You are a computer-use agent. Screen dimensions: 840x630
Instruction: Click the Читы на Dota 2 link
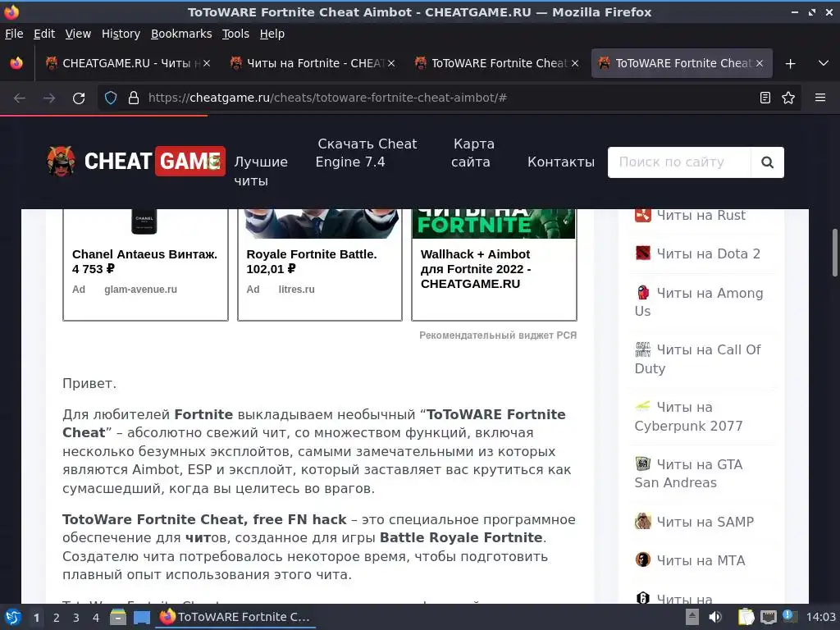click(x=708, y=253)
